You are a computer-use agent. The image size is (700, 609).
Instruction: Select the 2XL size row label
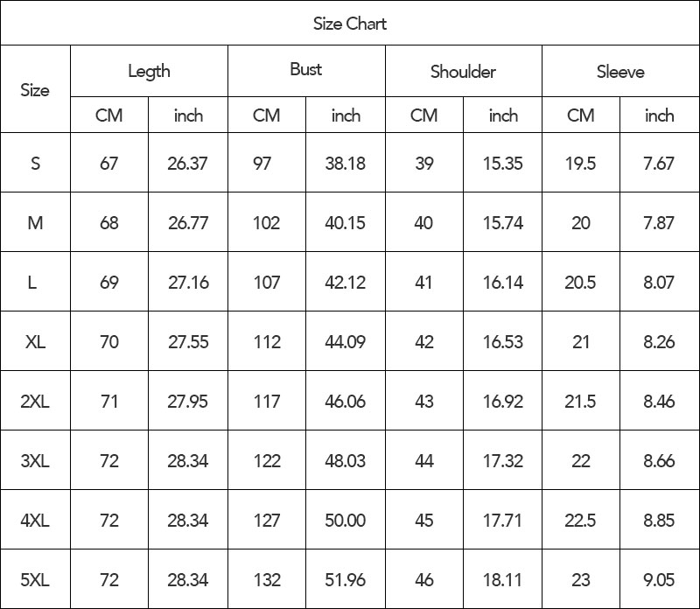(x=35, y=402)
